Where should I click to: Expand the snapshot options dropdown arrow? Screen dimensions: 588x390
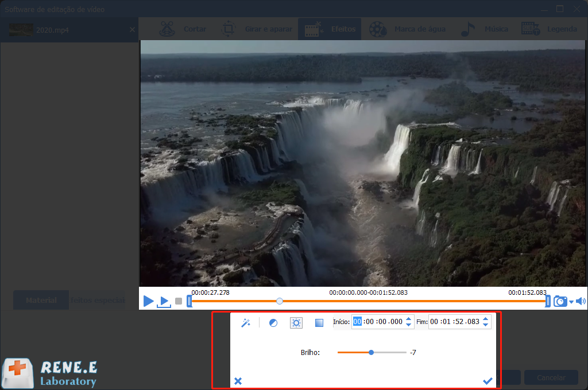(571, 302)
